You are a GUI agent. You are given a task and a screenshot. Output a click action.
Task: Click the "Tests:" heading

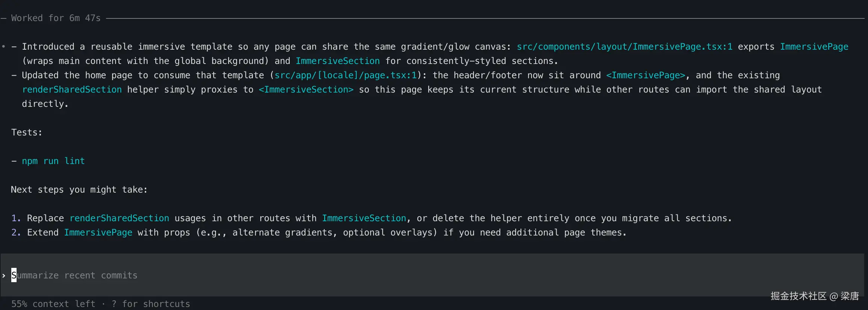pyautogui.click(x=26, y=132)
